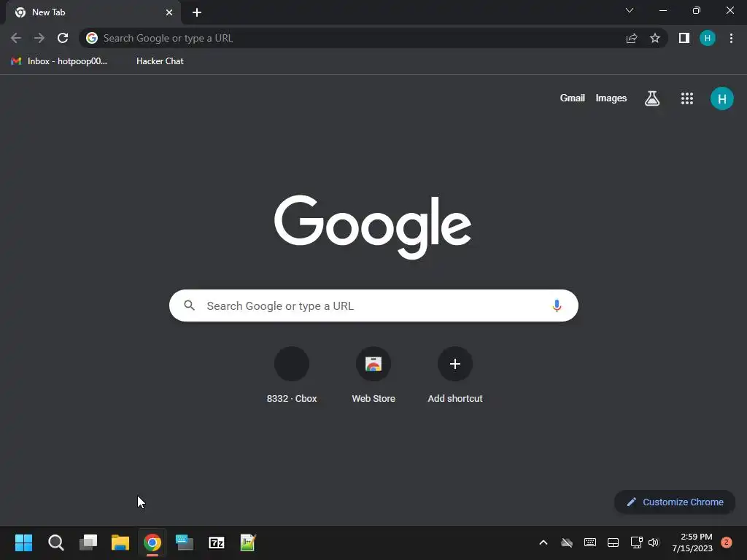Select the New Tab tab
The width and height of the screenshot is (747, 560).
coord(93,12)
